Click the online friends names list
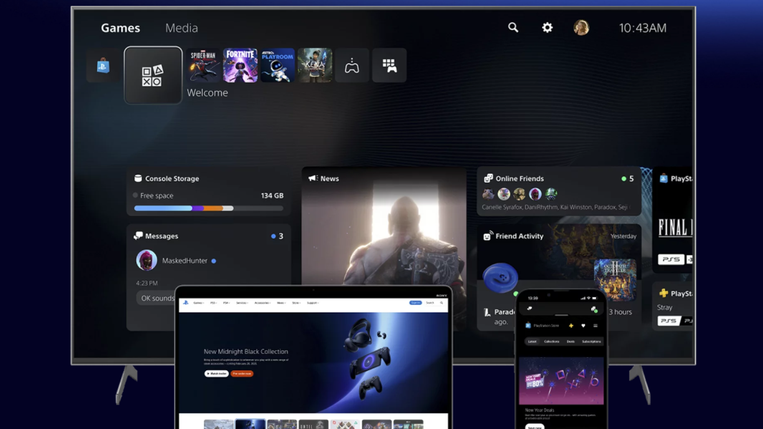763x429 pixels. click(x=555, y=207)
